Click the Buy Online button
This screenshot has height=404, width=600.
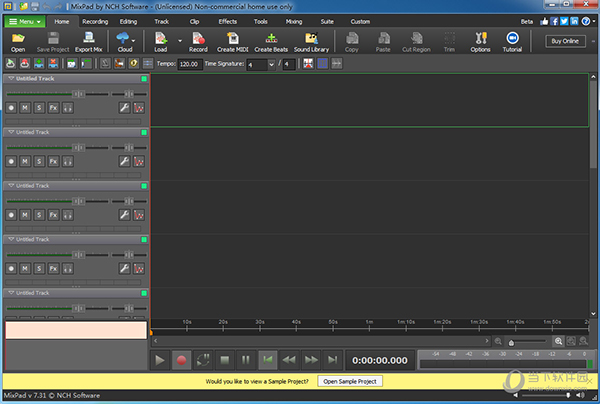[x=565, y=41]
